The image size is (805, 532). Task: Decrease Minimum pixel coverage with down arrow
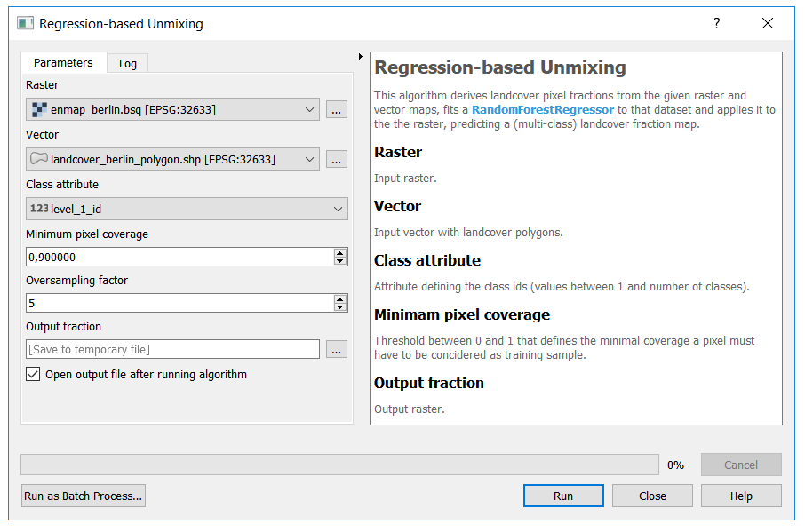(x=340, y=260)
